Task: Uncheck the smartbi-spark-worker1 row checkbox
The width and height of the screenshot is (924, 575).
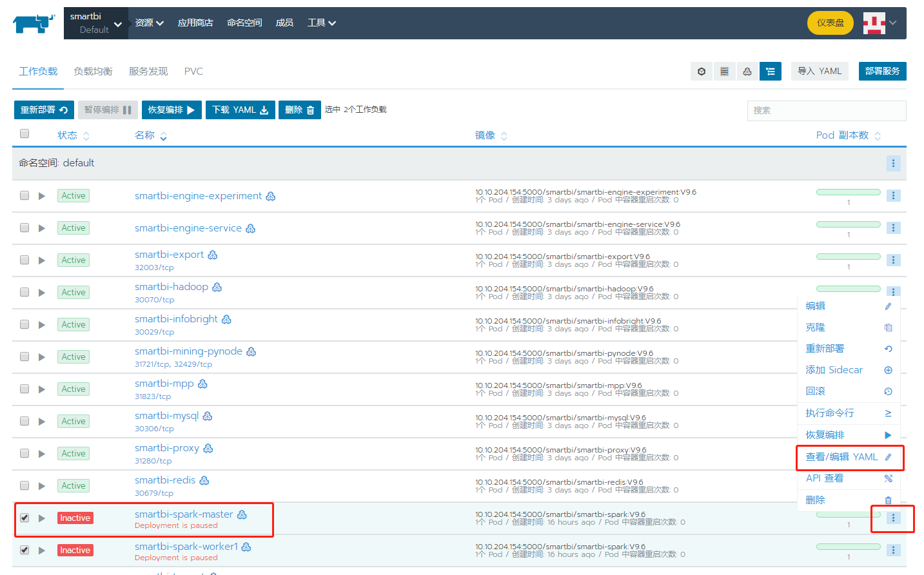Action: [25, 550]
